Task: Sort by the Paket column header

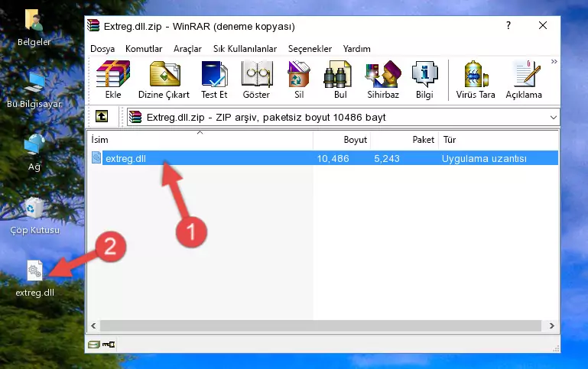Action: coord(404,140)
